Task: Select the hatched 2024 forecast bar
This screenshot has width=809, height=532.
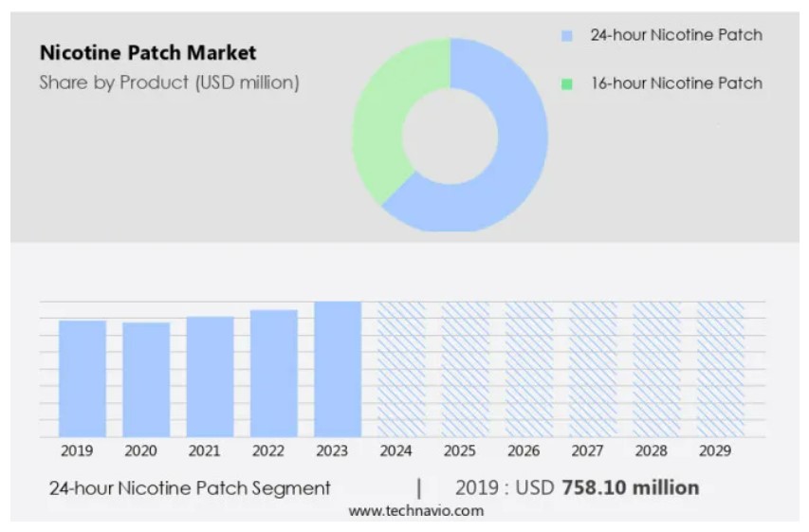Action: [x=401, y=369]
